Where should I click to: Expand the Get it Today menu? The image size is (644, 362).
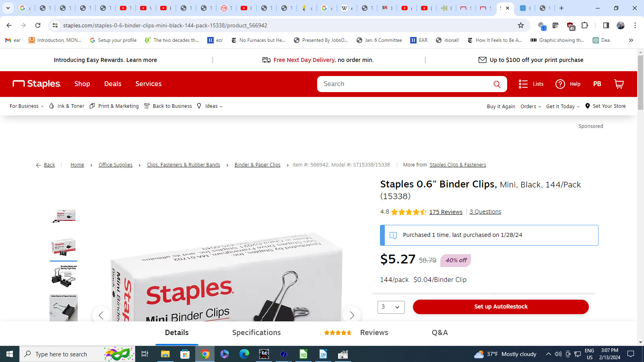563,107
